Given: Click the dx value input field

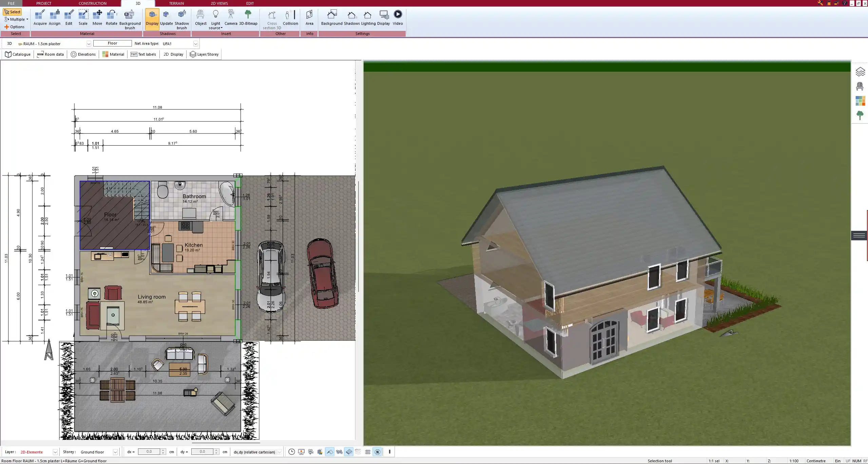Looking at the screenshot, I should [x=149, y=452].
